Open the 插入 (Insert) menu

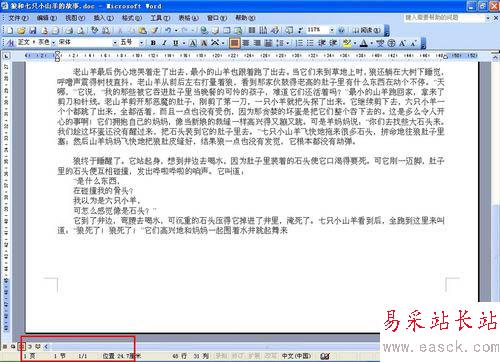click(104, 18)
